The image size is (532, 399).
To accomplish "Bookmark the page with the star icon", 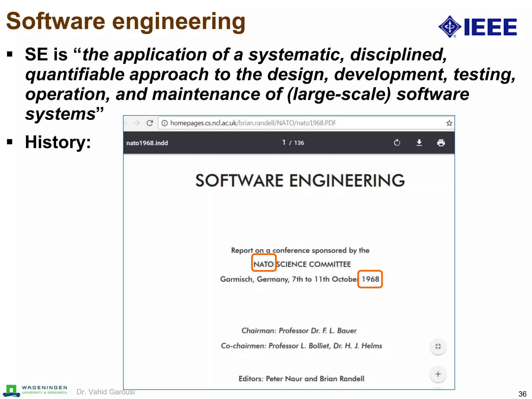I will click(449, 123).
